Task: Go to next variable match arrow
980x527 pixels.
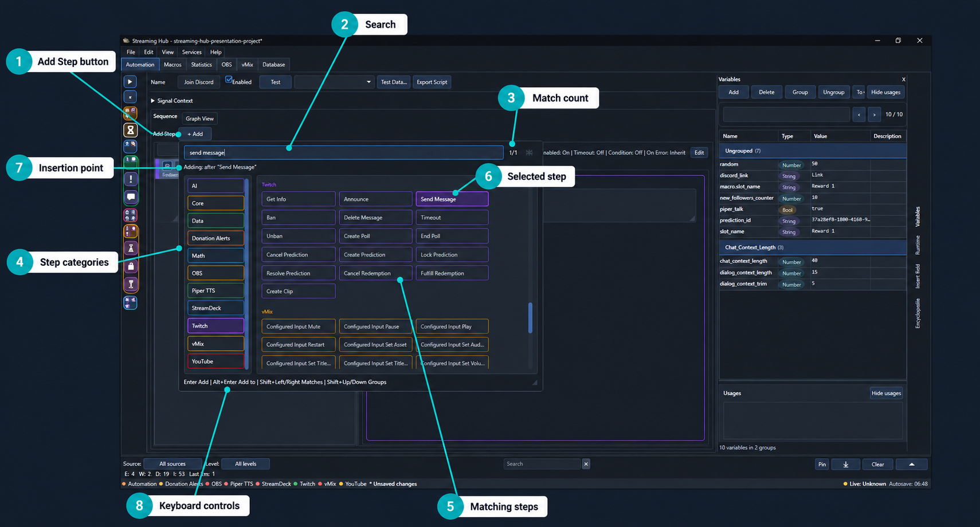Action: (x=874, y=115)
